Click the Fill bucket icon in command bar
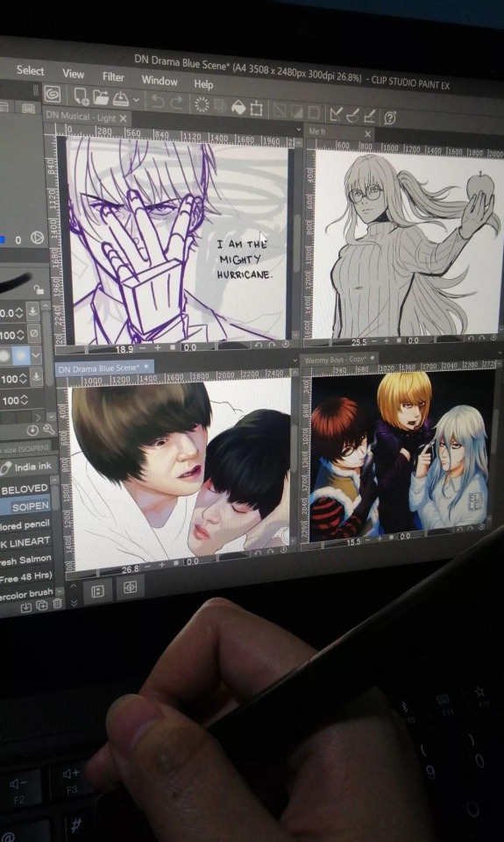Image resolution: width=504 pixels, height=842 pixels. [x=238, y=107]
